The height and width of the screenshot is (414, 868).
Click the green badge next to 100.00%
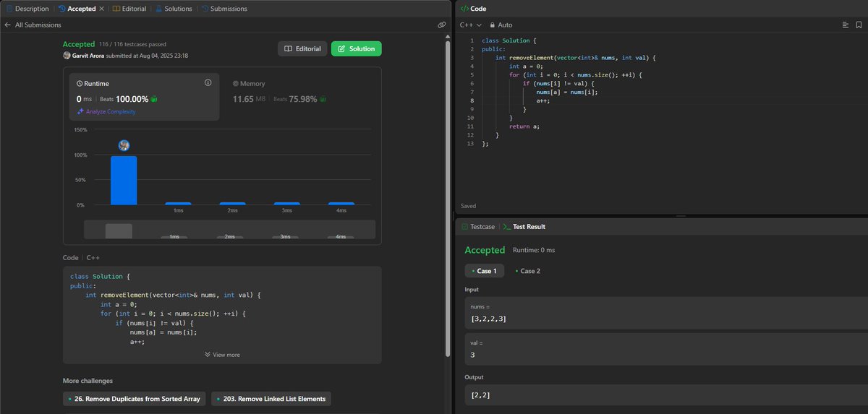(154, 99)
